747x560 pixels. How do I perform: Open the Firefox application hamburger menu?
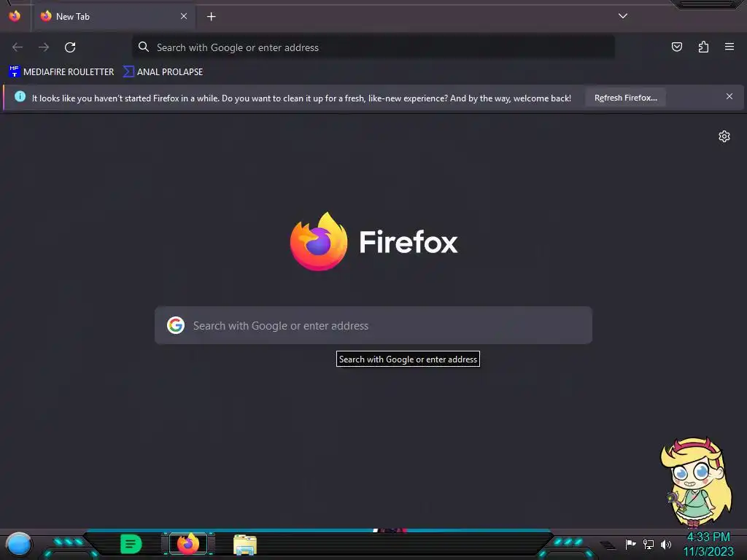pos(729,47)
